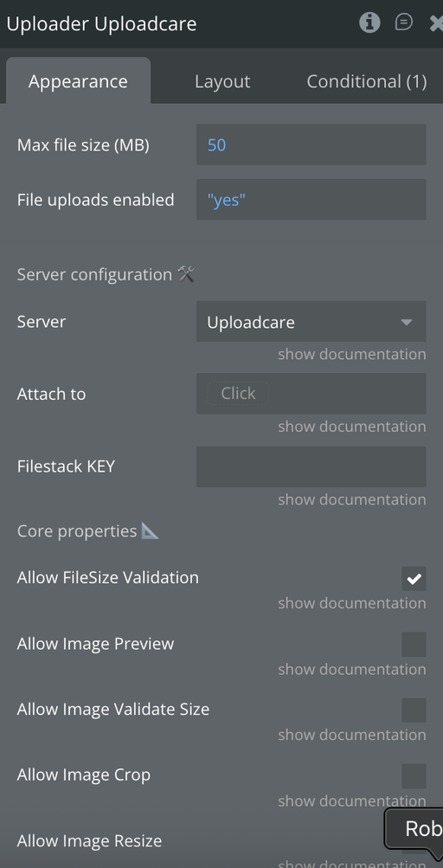This screenshot has height=868, width=443.
Task: Show documentation for Filestack KEY
Action: point(352,500)
